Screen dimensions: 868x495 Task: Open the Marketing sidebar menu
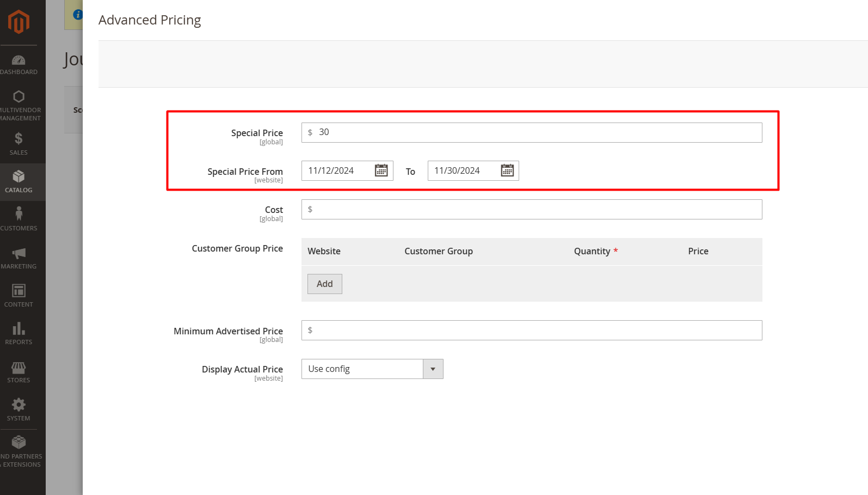(19, 258)
